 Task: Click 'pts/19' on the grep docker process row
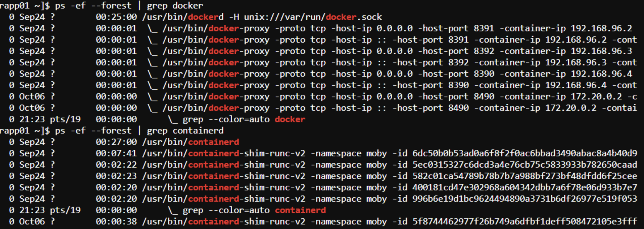click(65, 119)
